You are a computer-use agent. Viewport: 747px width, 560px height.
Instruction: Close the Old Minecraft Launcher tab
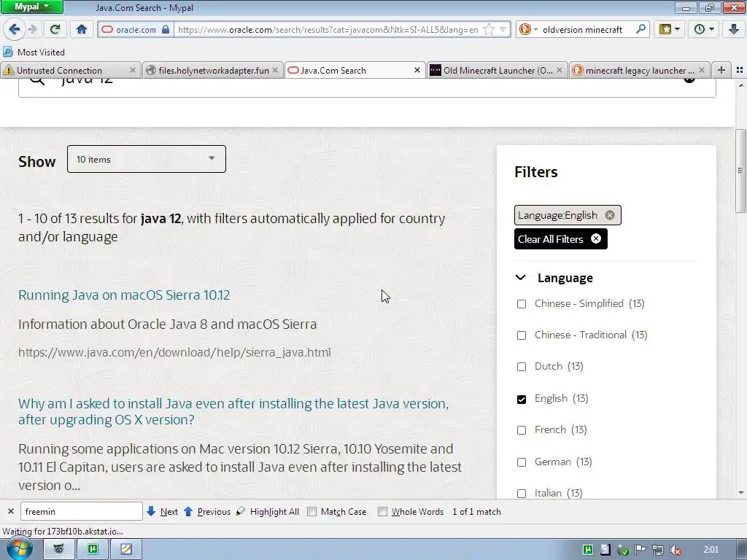coord(560,71)
